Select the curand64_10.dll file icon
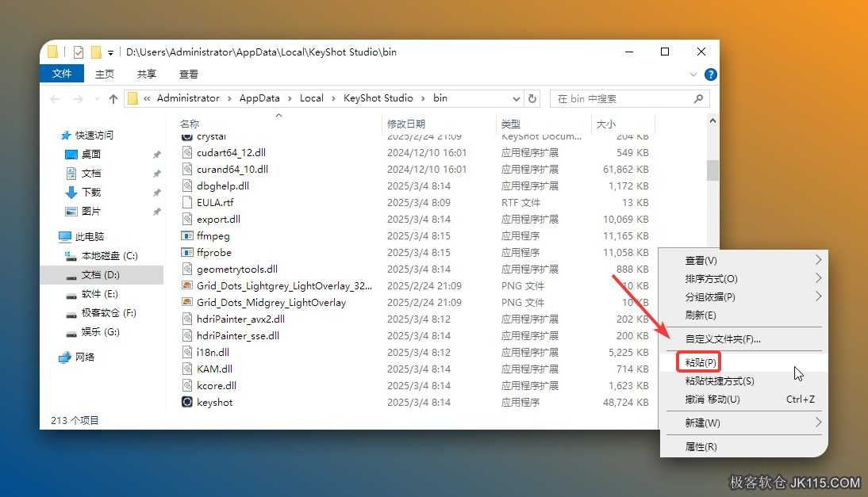 coord(187,169)
